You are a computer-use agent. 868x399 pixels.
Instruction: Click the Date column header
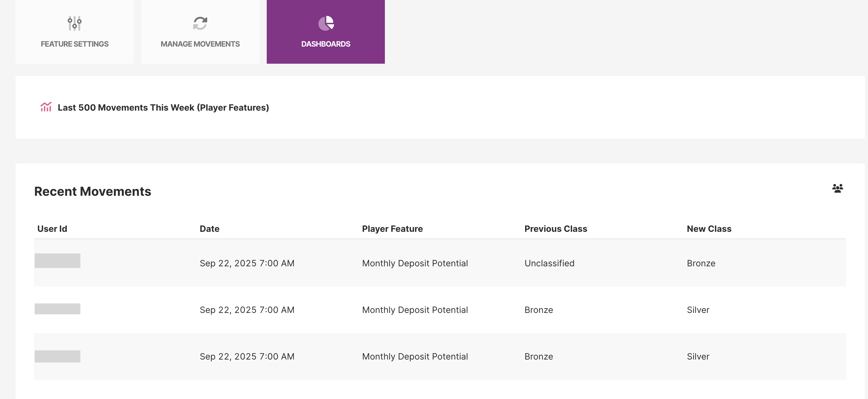[x=209, y=229]
